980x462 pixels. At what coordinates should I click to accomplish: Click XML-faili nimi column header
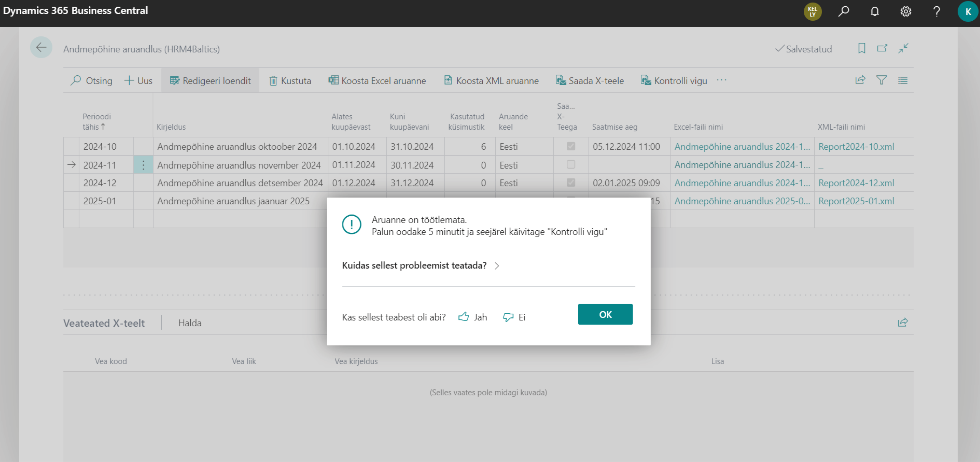[x=841, y=127]
